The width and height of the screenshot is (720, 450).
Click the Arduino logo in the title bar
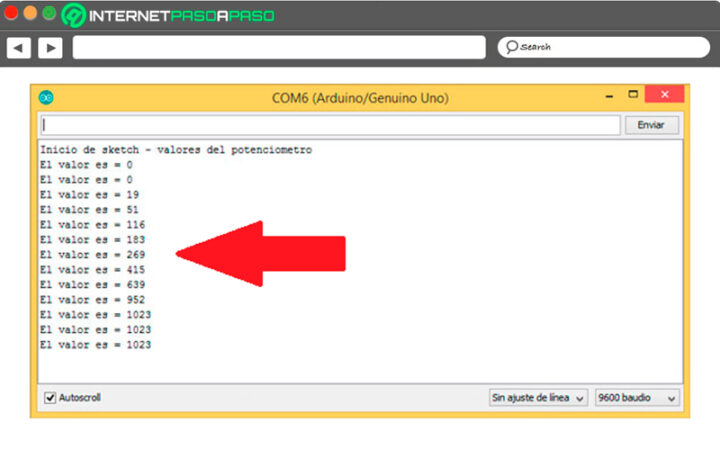tap(46, 98)
